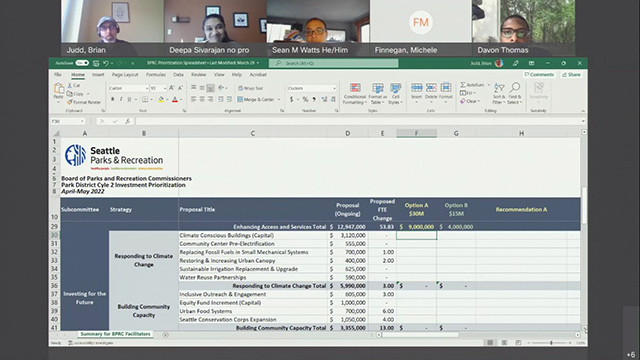This screenshot has height=360, width=640.
Task: Expand the AutoSum dropdown arrow
Action: 489,85
